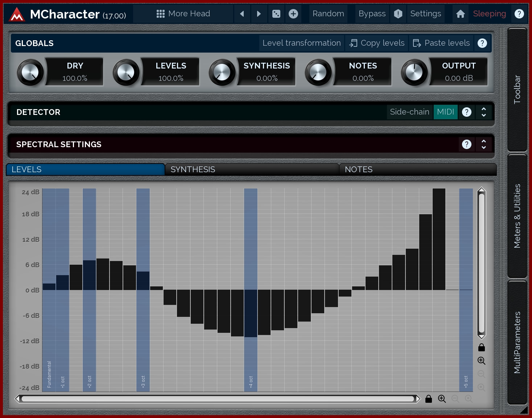Click the plus icon to add preset

click(x=293, y=14)
